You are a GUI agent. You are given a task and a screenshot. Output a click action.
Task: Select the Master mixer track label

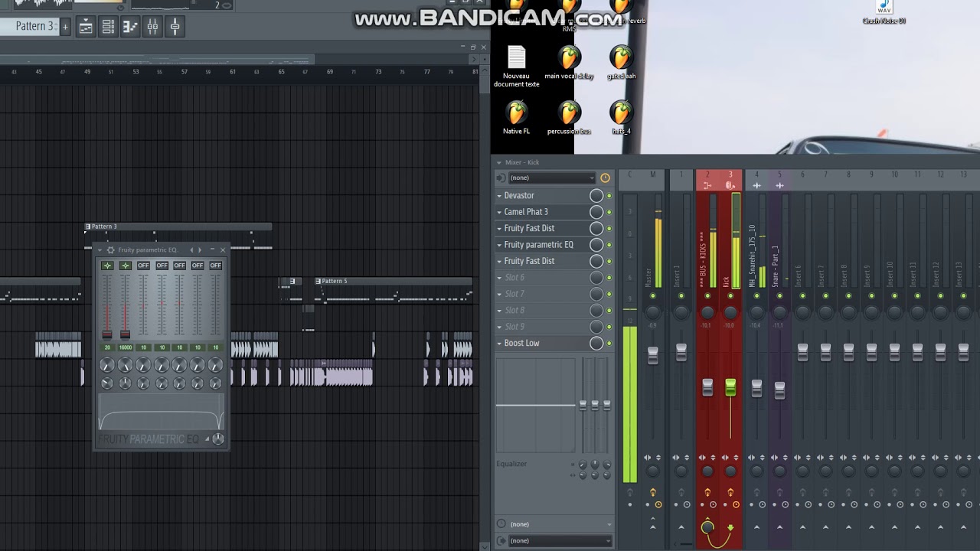pyautogui.click(x=649, y=276)
